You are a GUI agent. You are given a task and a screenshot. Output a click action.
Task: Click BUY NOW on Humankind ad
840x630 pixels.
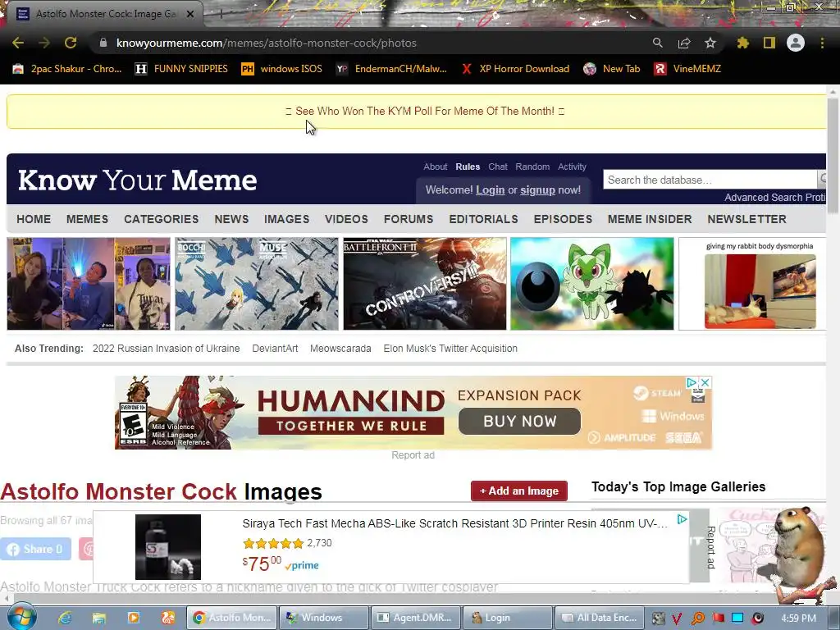[519, 422]
